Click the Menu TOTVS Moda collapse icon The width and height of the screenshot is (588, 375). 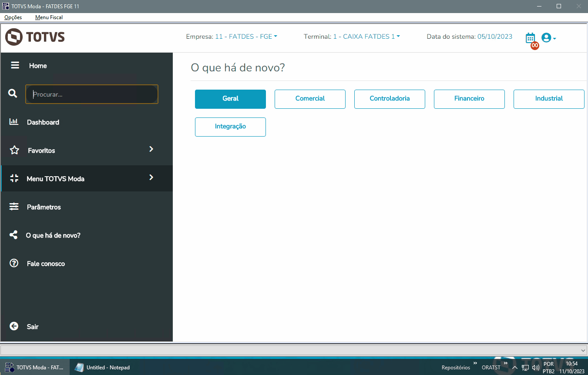[14, 178]
